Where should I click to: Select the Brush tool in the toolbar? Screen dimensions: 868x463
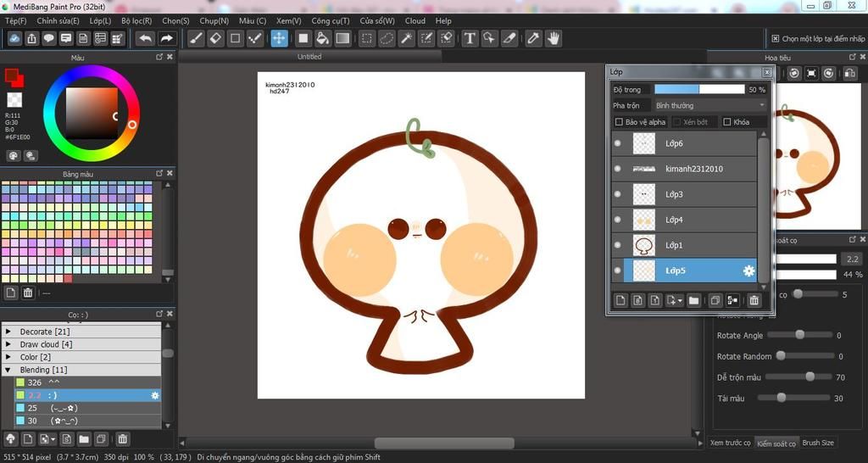(197, 38)
